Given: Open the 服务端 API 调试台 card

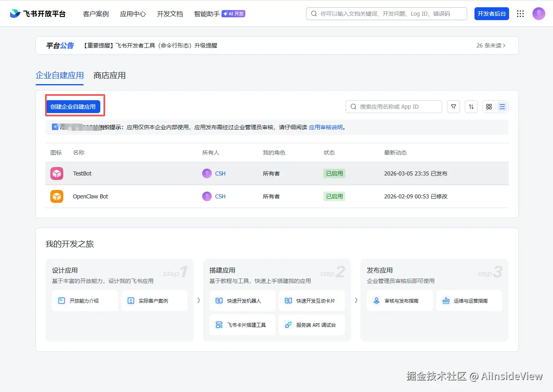Looking at the screenshot, I should pos(311,325).
